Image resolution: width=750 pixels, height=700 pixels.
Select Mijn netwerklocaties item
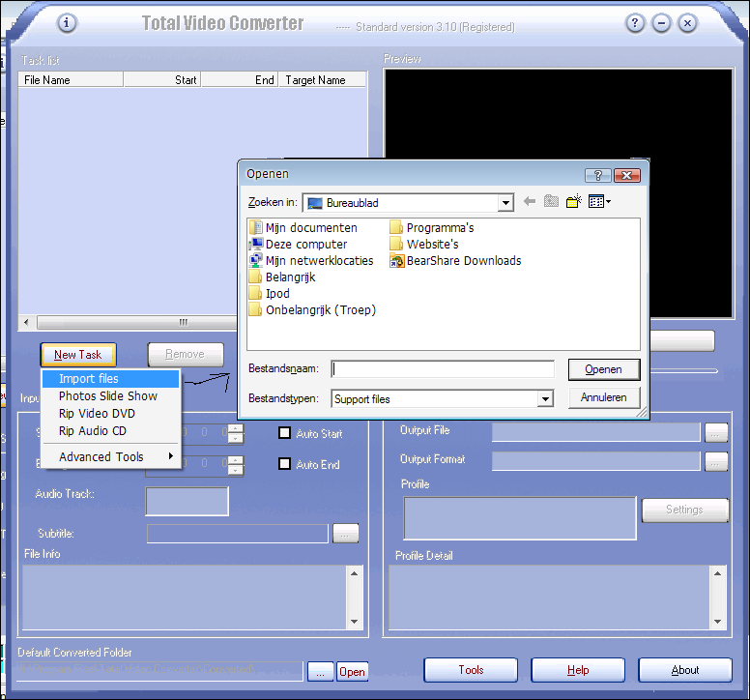(311, 261)
